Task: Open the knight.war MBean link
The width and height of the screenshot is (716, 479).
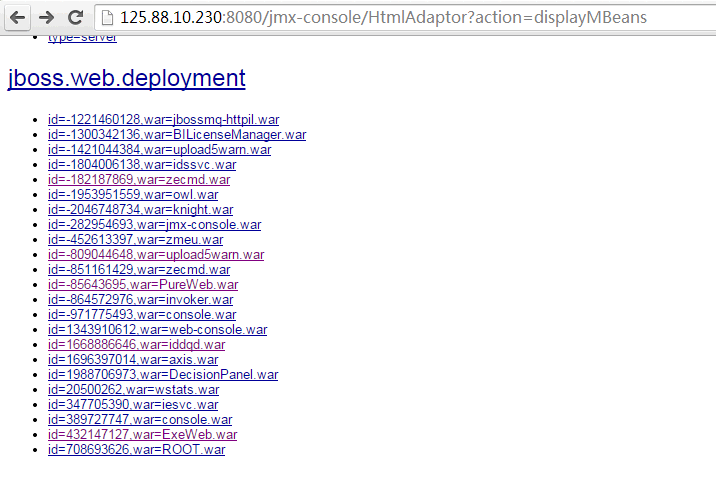Action: point(141,210)
